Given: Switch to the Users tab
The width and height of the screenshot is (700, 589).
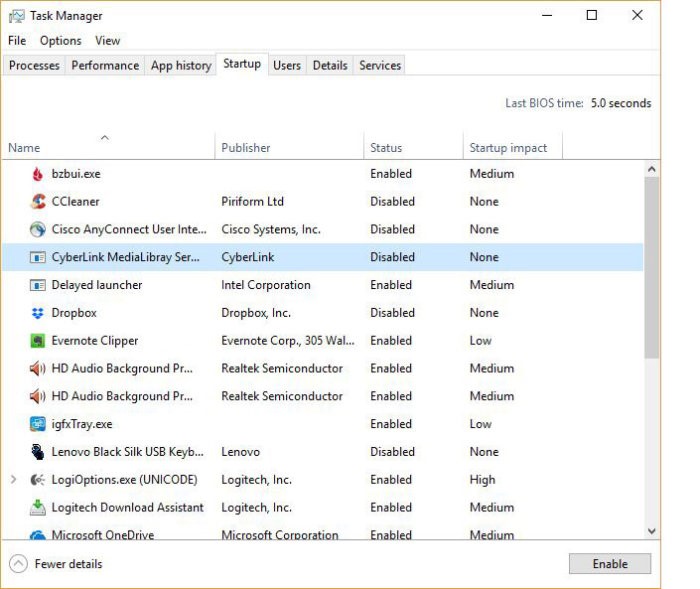Looking at the screenshot, I should click(287, 66).
